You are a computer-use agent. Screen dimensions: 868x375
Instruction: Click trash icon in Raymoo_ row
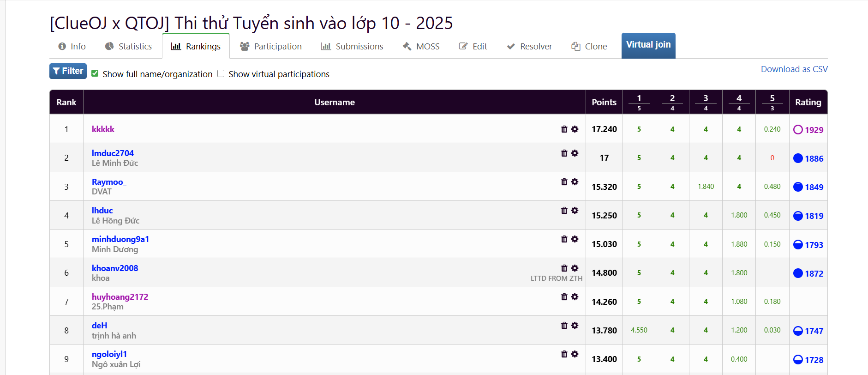click(564, 181)
